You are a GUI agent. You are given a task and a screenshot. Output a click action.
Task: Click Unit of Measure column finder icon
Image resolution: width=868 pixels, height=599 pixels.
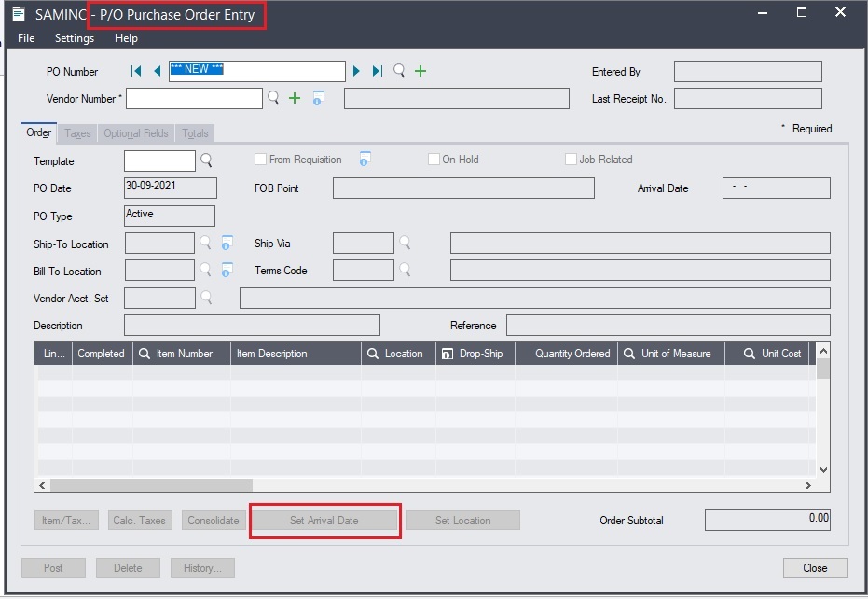pyautogui.click(x=629, y=354)
